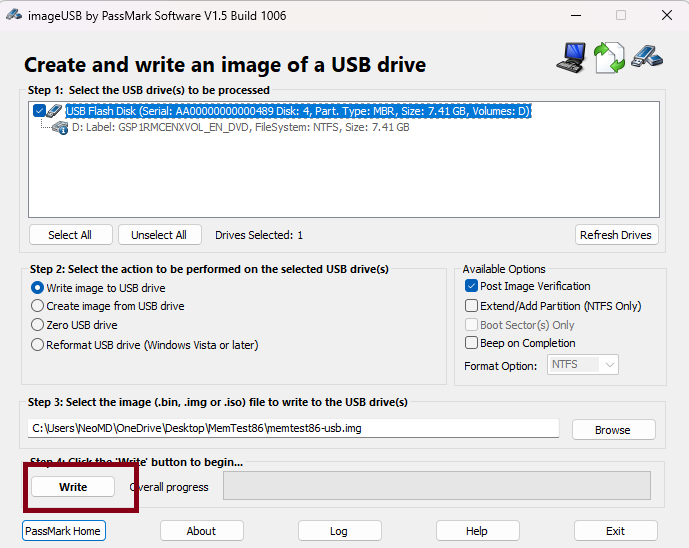This screenshot has width=689, height=548.
Task: Click the imageUSB title bar app icon
Action: pyautogui.click(x=13, y=15)
